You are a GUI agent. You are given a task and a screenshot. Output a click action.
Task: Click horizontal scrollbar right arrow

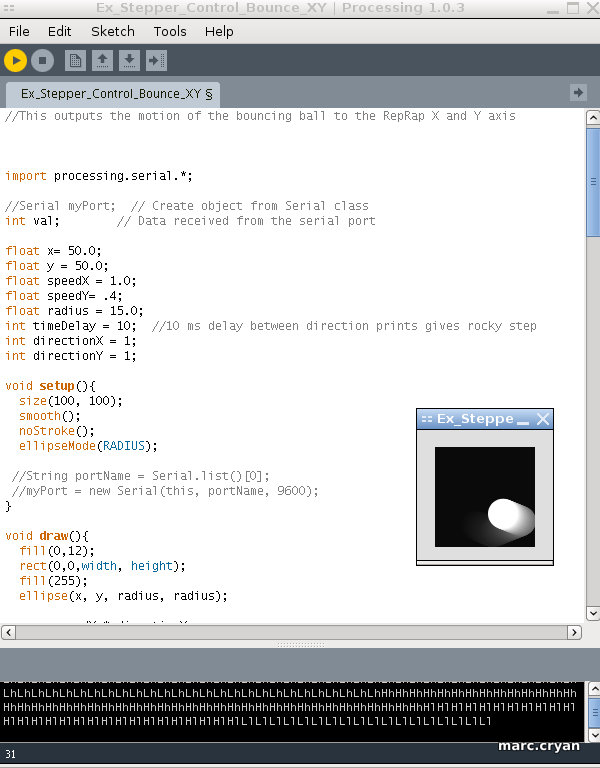[575, 632]
